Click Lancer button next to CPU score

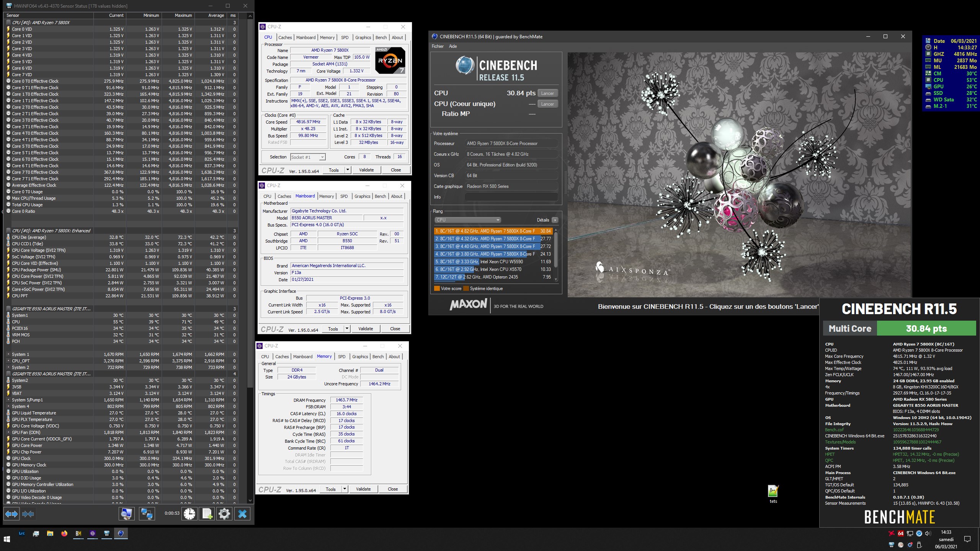click(x=547, y=93)
